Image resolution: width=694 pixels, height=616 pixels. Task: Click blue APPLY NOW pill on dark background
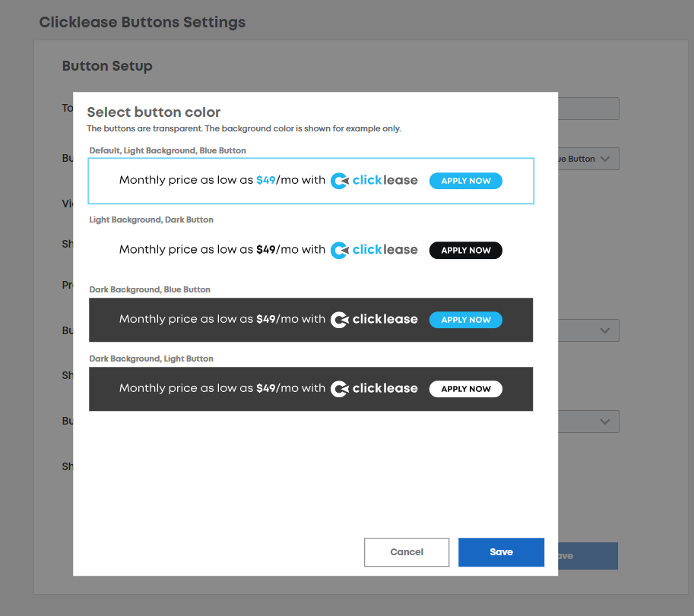[466, 320]
